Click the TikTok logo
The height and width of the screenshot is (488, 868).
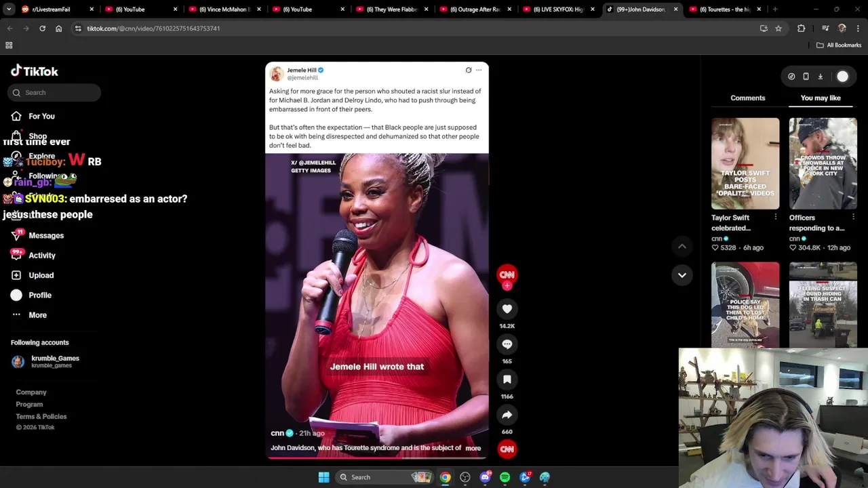[x=35, y=71]
